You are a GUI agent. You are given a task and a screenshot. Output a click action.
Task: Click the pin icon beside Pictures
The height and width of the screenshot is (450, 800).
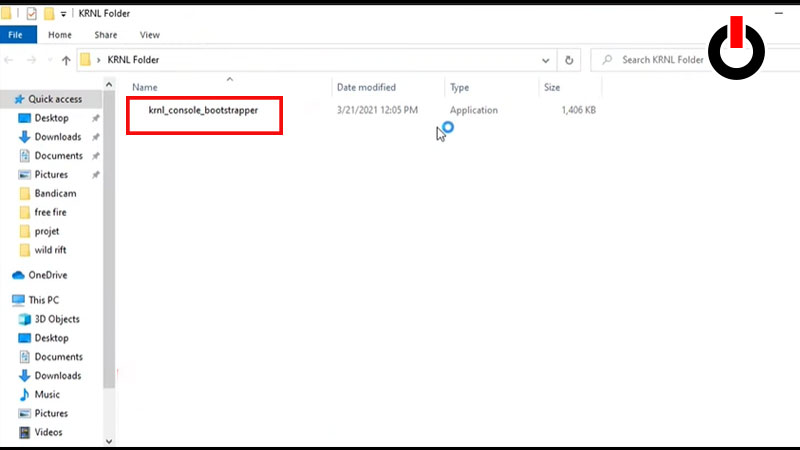[95, 175]
